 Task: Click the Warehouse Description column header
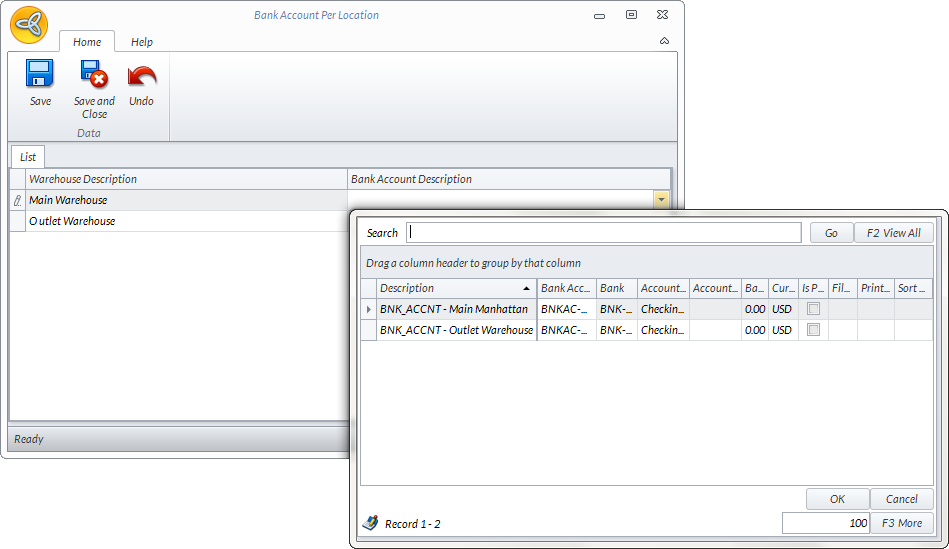[186, 179]
